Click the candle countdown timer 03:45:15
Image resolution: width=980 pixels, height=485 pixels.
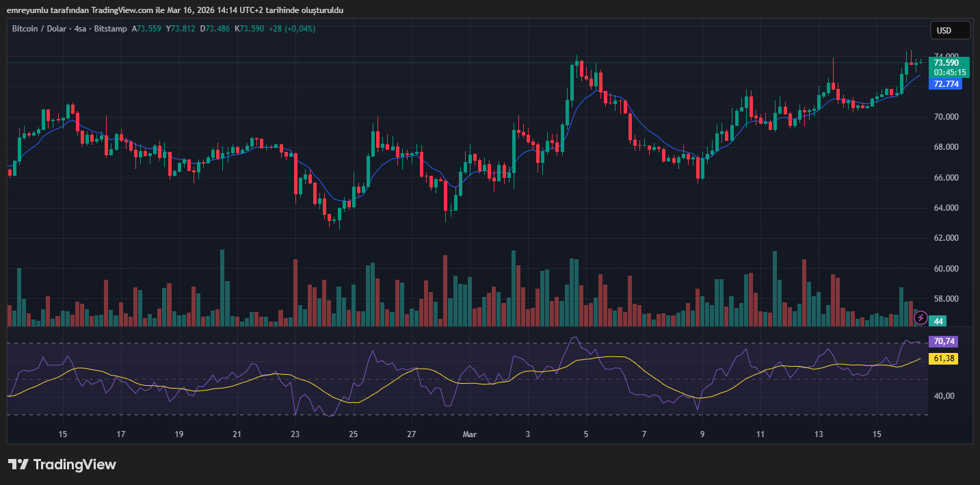pos(949,70)
